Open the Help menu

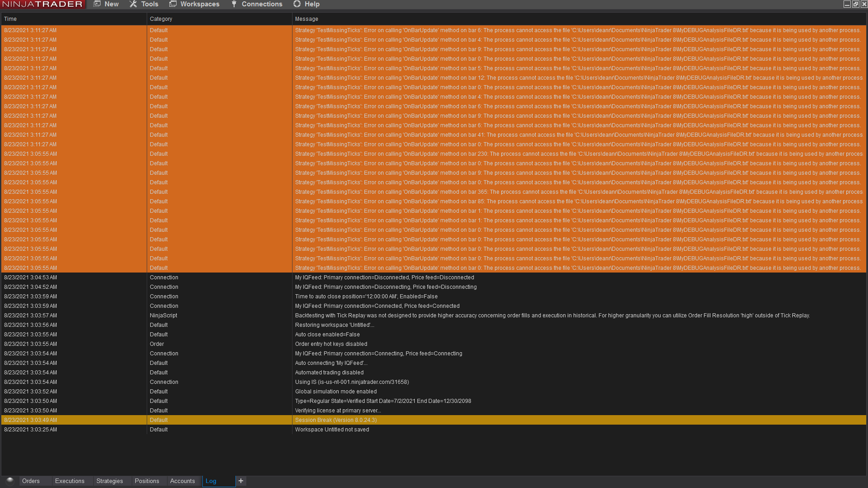tap(307, 4)
